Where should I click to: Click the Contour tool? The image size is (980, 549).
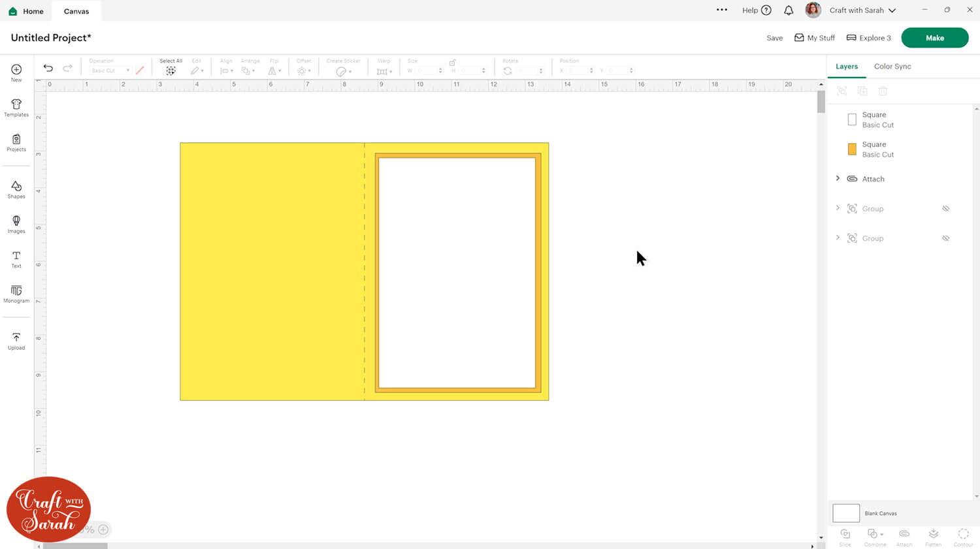[x=963, y=537]
